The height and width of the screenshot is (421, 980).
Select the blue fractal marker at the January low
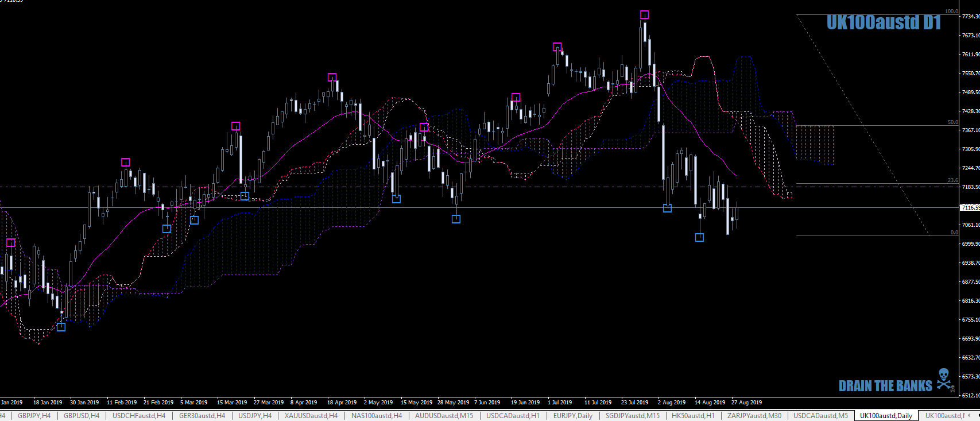click(x=61, y=327)
